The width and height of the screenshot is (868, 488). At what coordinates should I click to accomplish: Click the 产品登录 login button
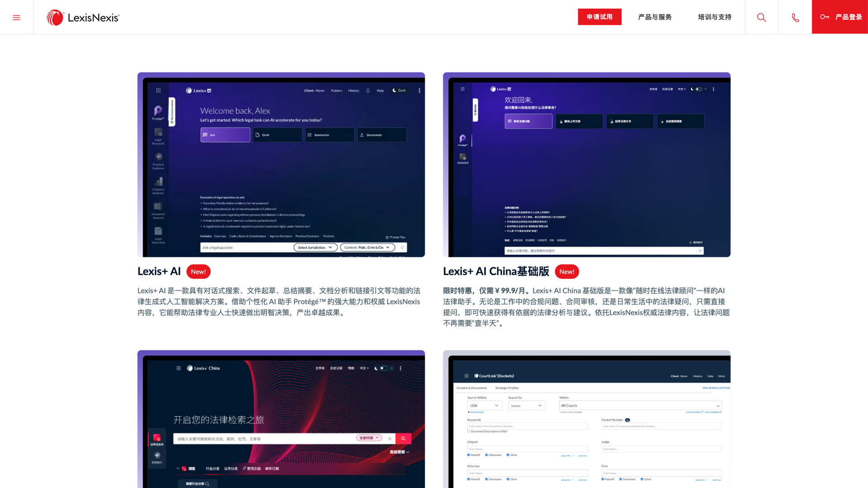click(x=840, y=17)
